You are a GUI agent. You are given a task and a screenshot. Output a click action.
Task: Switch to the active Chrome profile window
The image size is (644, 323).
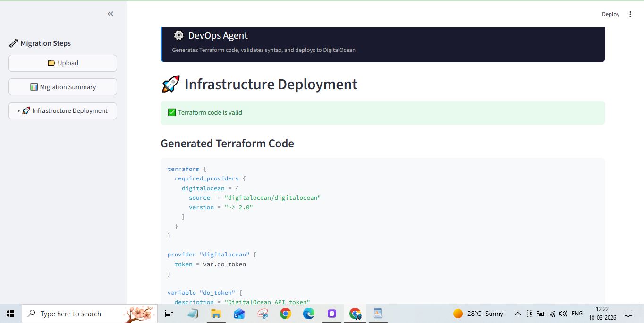(x=355, y=314)
